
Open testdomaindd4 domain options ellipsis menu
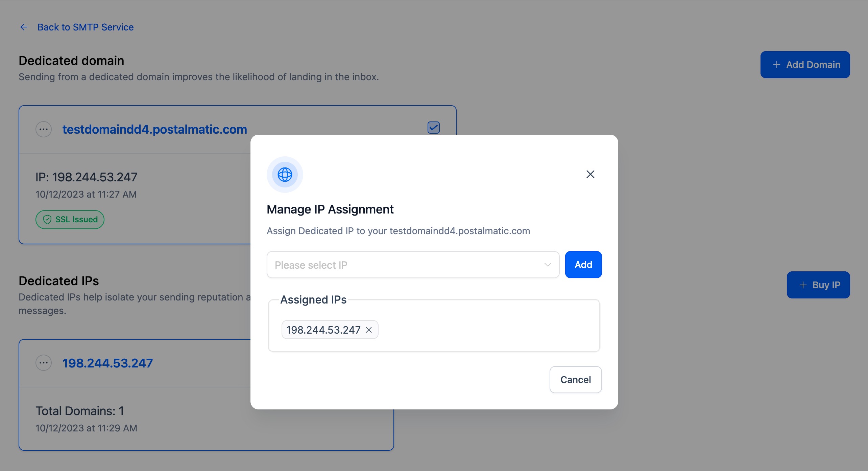tap(44, 129)
